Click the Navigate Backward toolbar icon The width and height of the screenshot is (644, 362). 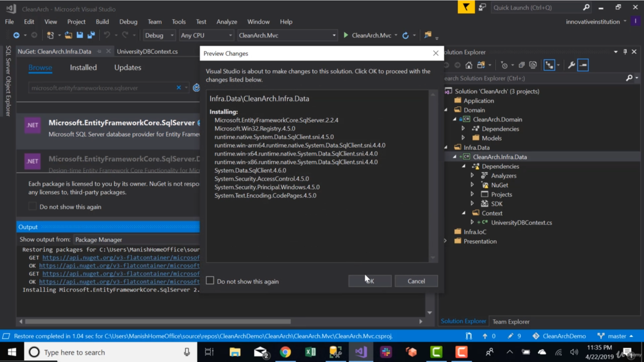pyautogui.click(x=17, y=35)
